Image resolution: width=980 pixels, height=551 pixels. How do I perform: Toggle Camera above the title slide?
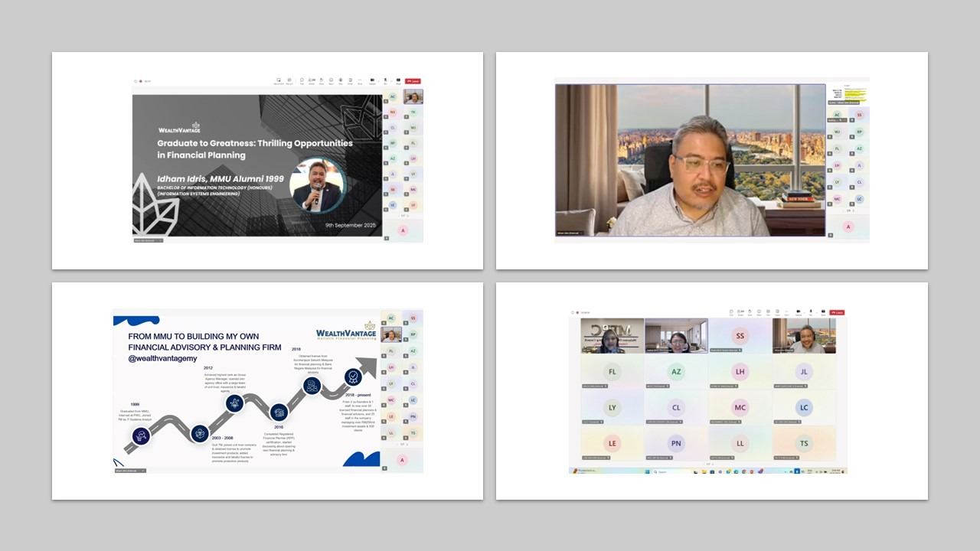372,80
